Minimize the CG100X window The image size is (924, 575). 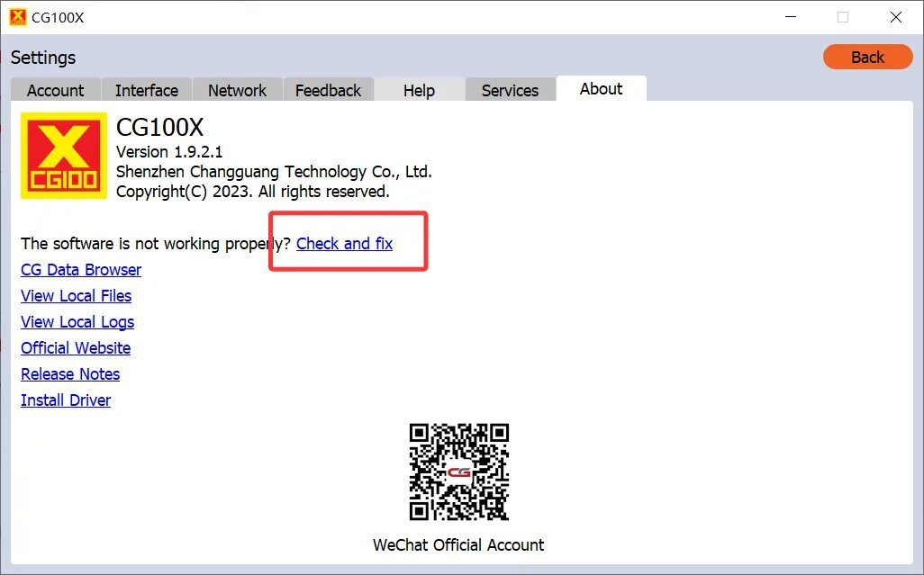click(791, 17)
